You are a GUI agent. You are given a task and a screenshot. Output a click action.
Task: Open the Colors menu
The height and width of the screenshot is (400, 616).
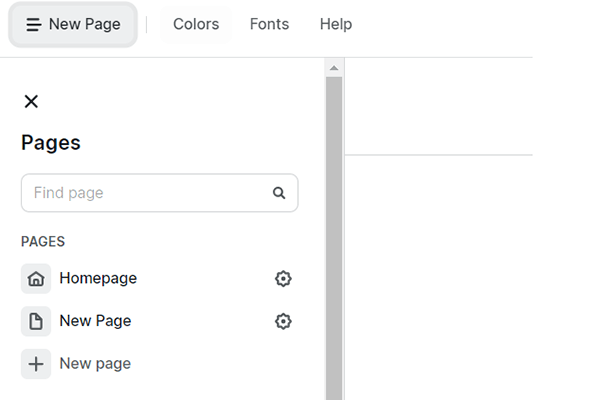pyautogui.click(x=196, y=24)
